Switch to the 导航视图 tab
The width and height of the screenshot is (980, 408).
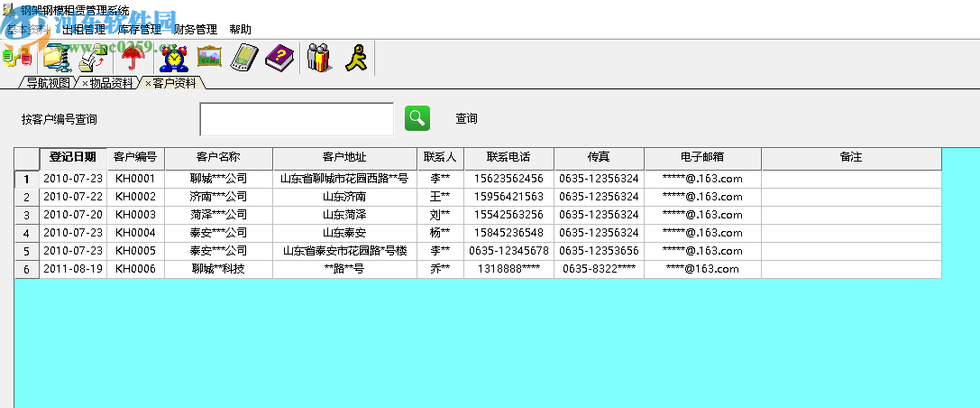point(48,83)
